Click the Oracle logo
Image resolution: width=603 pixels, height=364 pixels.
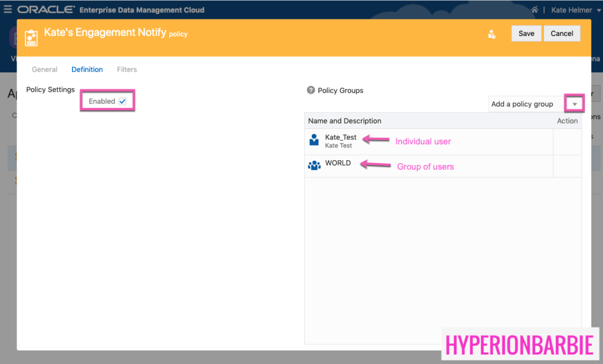click(46, 10)
